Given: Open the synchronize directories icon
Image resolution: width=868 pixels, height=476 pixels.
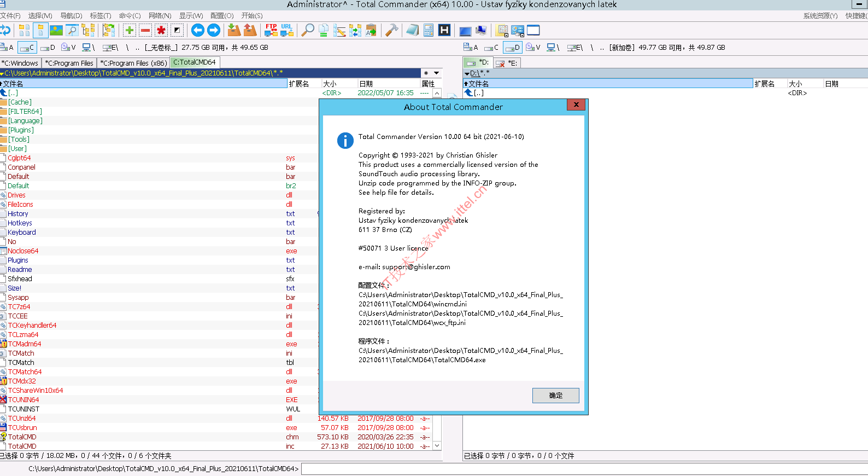Looking at the screenshot, I should pyautogui.click(x=355, y=30).
